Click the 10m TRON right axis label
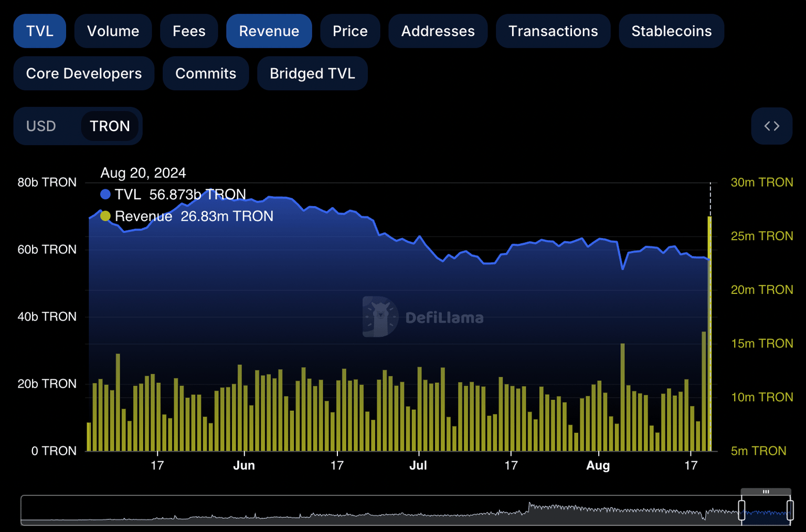The width and height of the screenshot is (806, 532). click(762, 397)
